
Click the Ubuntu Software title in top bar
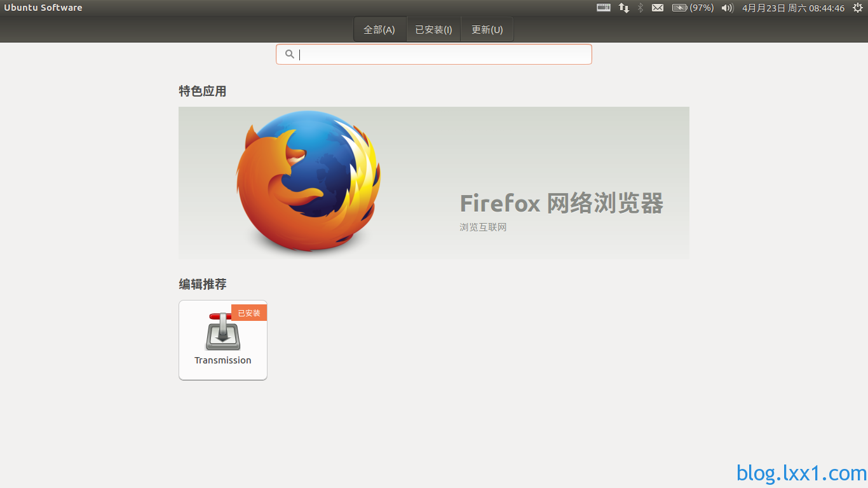pyautogui.click(x=43, y=8)
